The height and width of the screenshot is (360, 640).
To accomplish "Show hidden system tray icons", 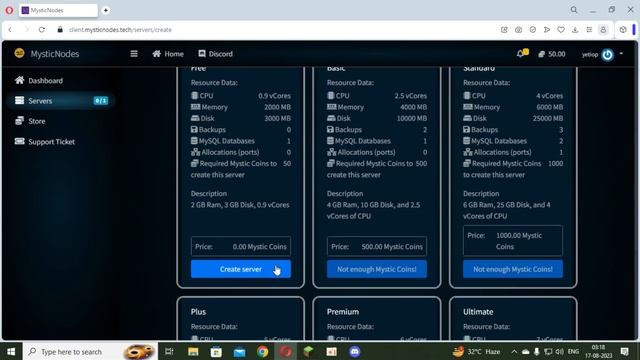I will pyautogui.click(x=514, y=351).
